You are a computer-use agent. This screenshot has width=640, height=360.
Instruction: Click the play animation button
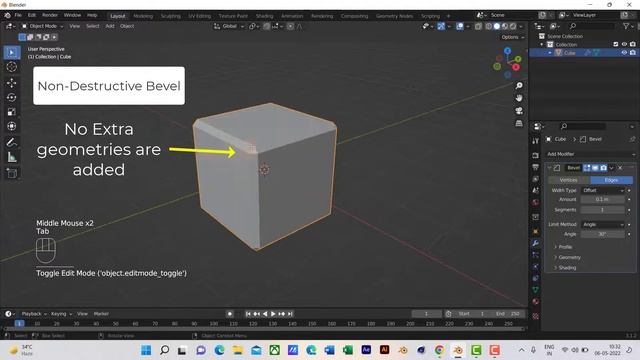click(x=273, y=314)
